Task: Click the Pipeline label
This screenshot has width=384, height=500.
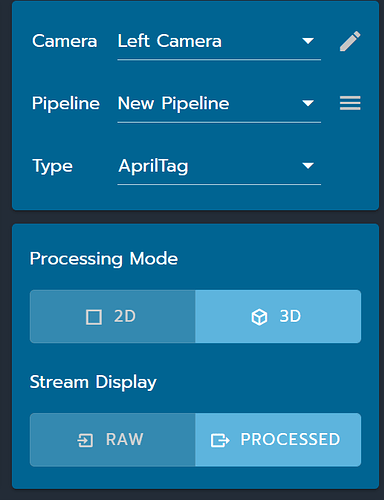Action: (66, 104)
